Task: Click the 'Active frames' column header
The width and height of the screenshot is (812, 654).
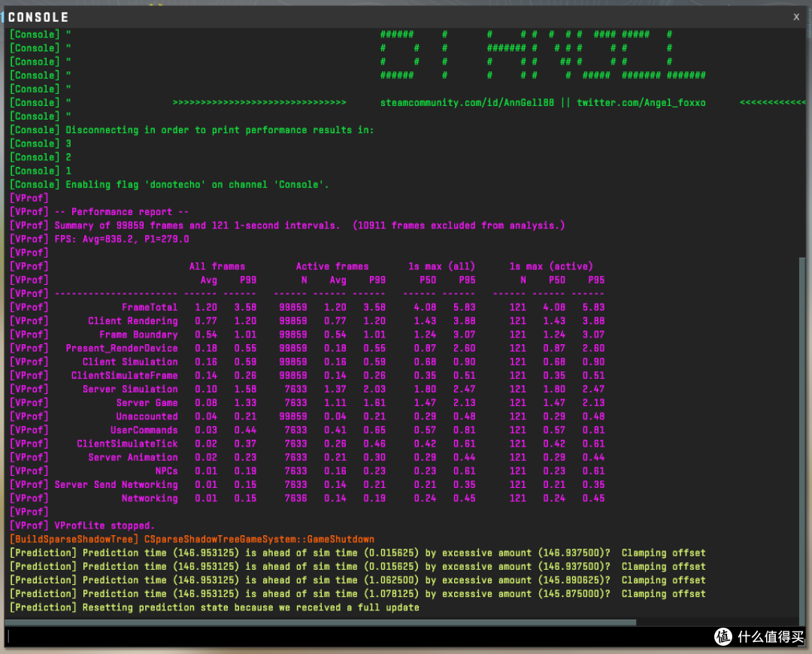Action: (332, 267)
